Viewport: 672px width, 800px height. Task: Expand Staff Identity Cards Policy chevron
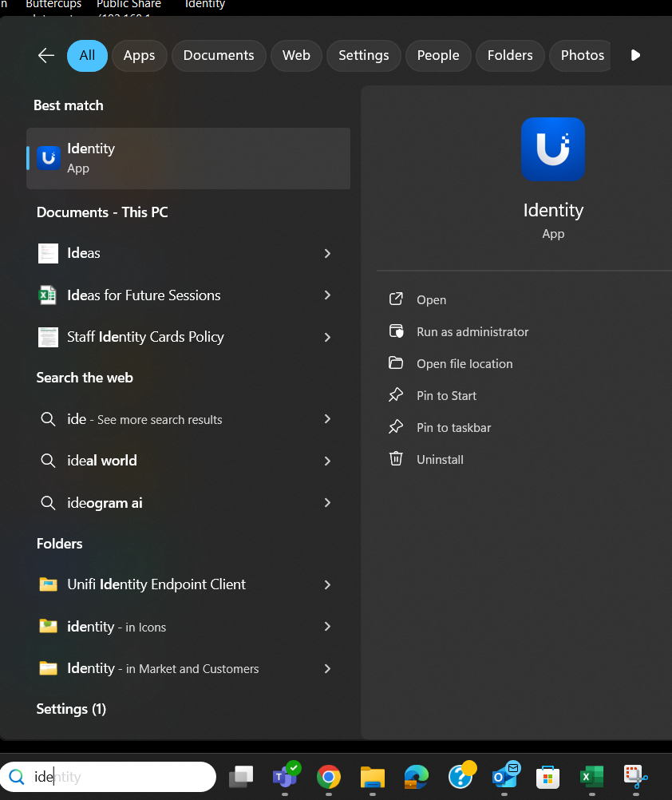(x=327, y=337)
